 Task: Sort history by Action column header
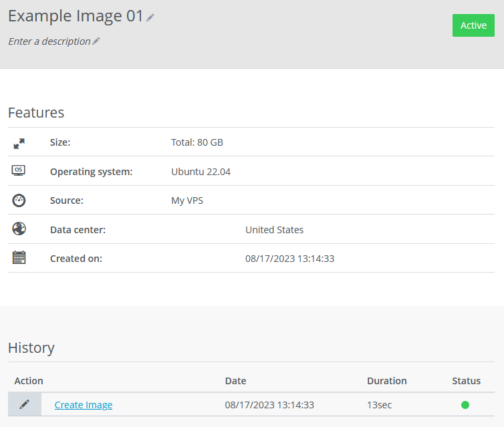pos(29,381)
